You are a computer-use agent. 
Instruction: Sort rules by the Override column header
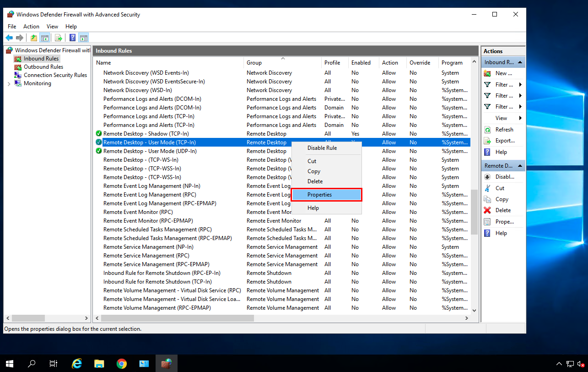coord(422,63)
